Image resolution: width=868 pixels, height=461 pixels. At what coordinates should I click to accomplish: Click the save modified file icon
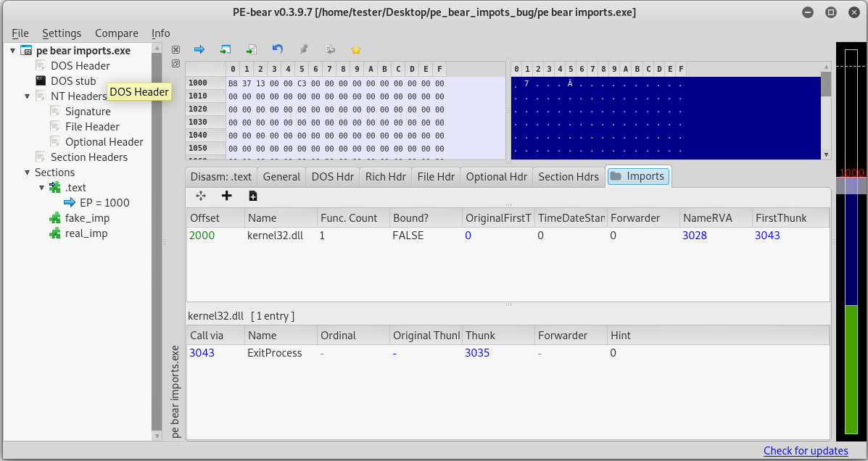coord(226,49)
